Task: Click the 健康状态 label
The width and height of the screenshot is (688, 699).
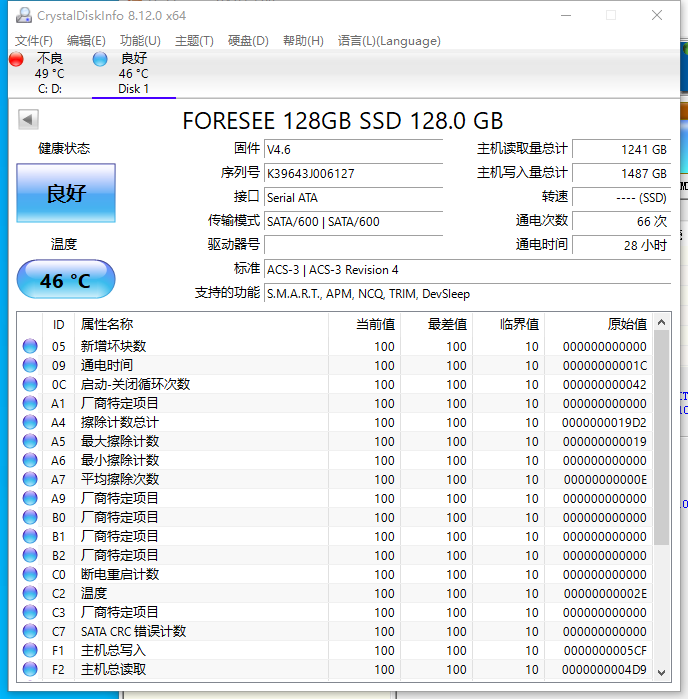Action: (64, 148)
